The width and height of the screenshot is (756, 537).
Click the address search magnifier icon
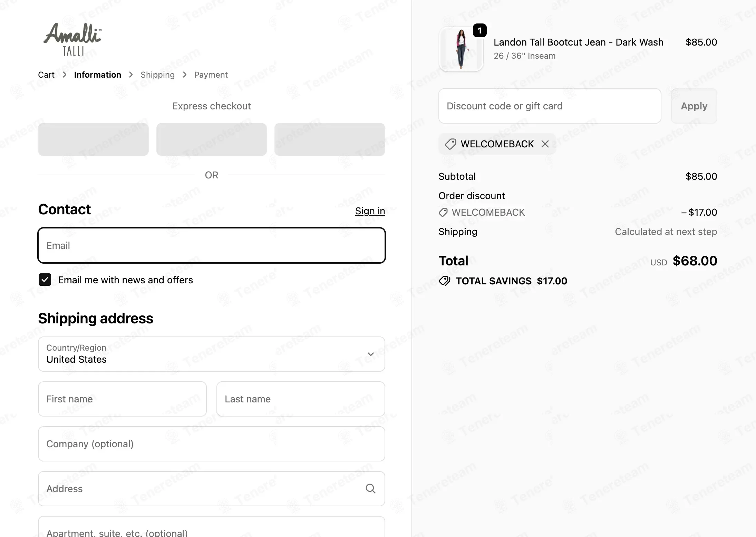tap(370, 489)
